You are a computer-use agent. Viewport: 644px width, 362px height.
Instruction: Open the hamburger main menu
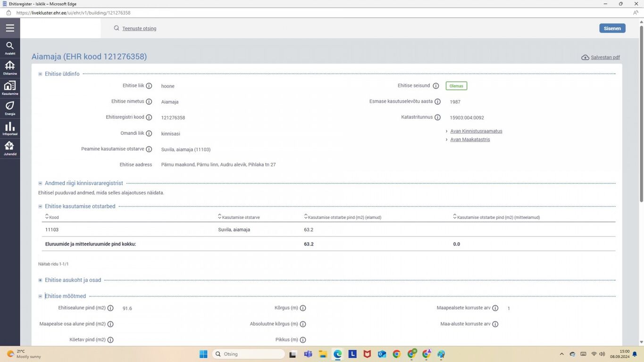pos(10,28)
